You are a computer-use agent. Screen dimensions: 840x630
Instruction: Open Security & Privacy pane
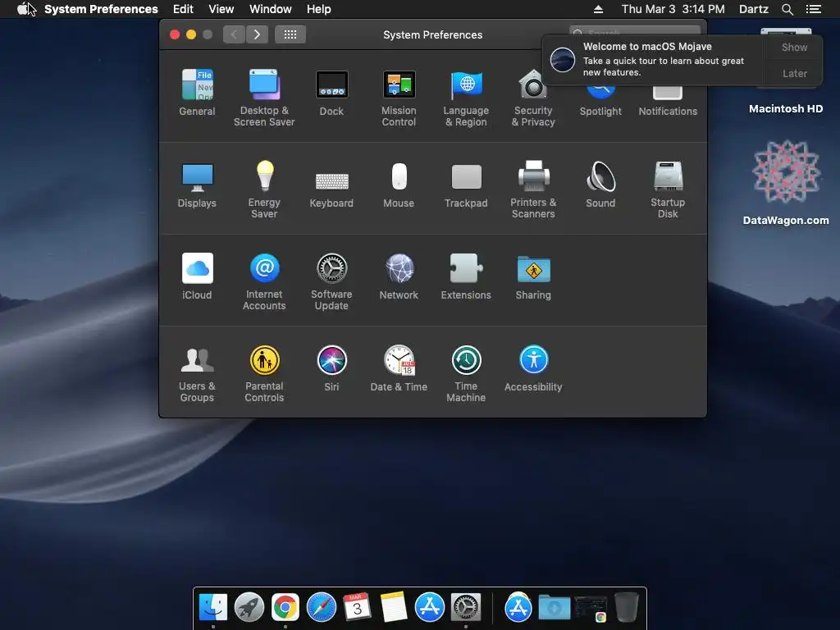(x=533, y=98)
